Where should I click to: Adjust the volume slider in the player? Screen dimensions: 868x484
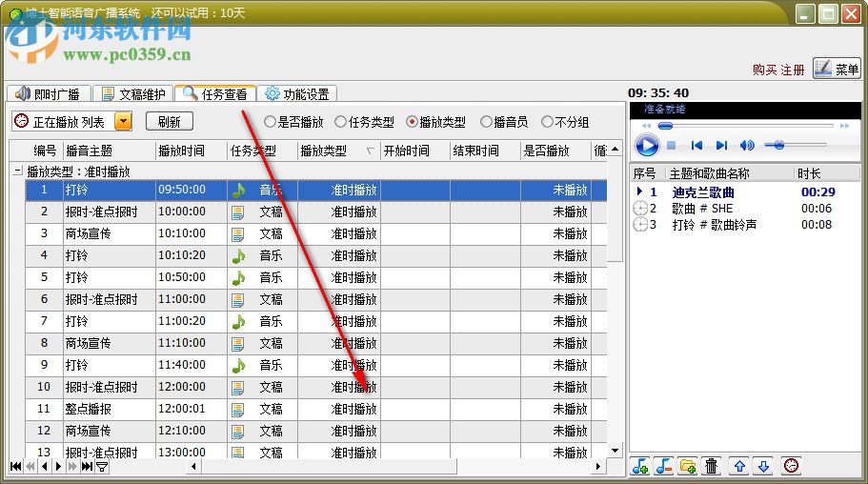pos(778,146)
